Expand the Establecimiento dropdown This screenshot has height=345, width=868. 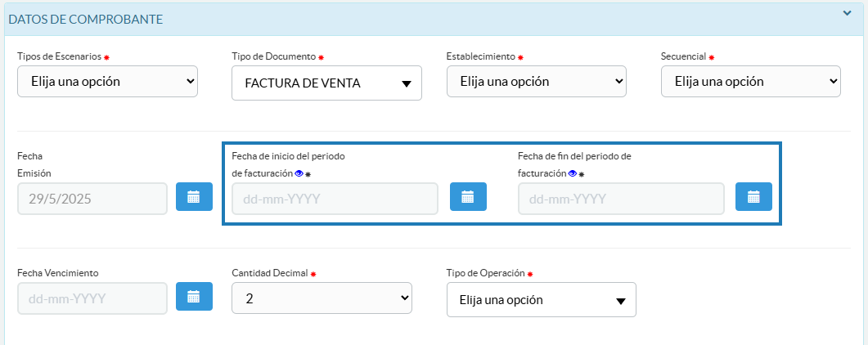[x=537, y=82]
